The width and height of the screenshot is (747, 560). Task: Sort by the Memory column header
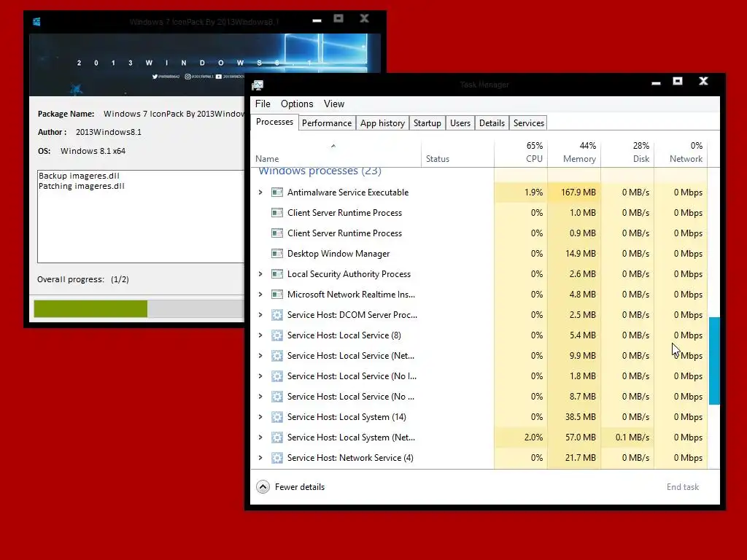(x=574, y=152)
